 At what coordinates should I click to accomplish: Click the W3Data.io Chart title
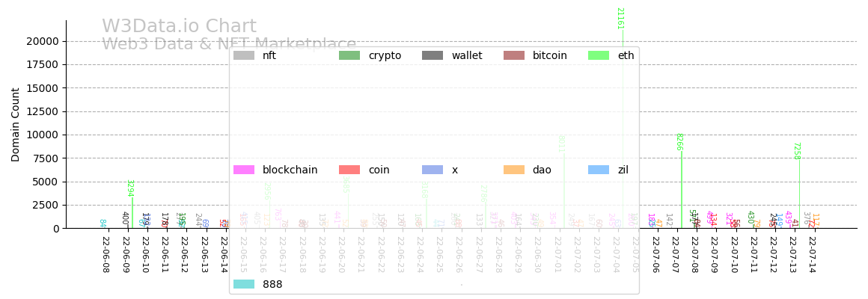[179, 27]
